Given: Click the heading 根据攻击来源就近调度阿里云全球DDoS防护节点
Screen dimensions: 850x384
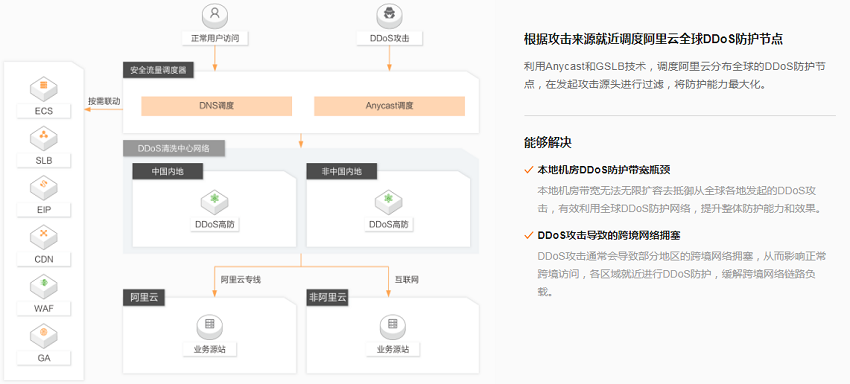Looking at the screenshot, I should coord(653,39).
